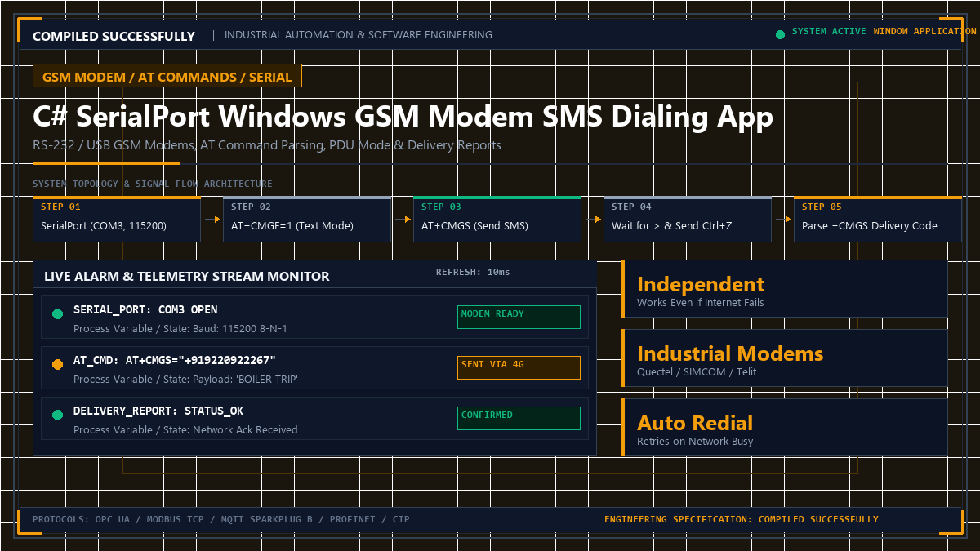Select the SENT VIA 4G status badge
This screenshot has width=980, height=551.
tap(519, 367)
